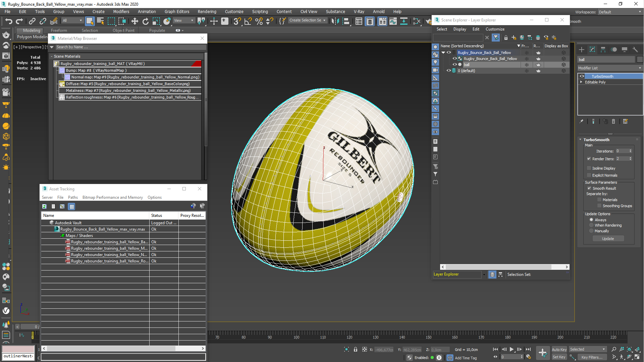Click the Undo icon in main toolbar
Image resolution: width=644 pixels, height=362 pixels.
click(x=9, y=21)
